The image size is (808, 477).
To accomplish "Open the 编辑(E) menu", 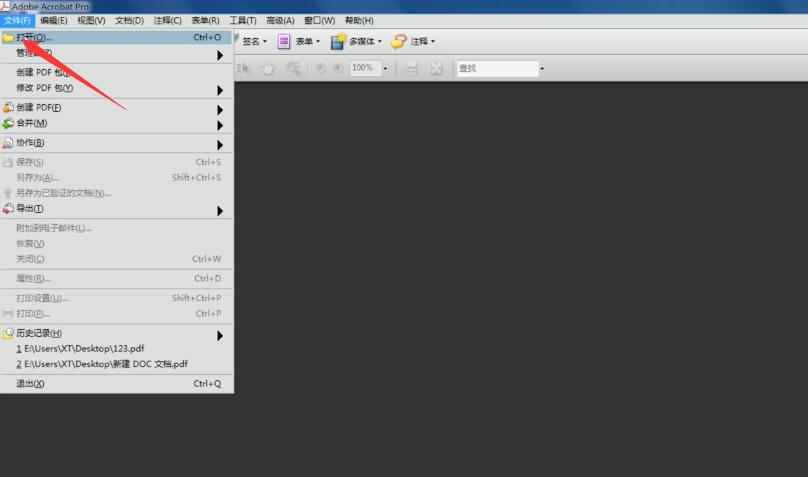I will (54, 21).
